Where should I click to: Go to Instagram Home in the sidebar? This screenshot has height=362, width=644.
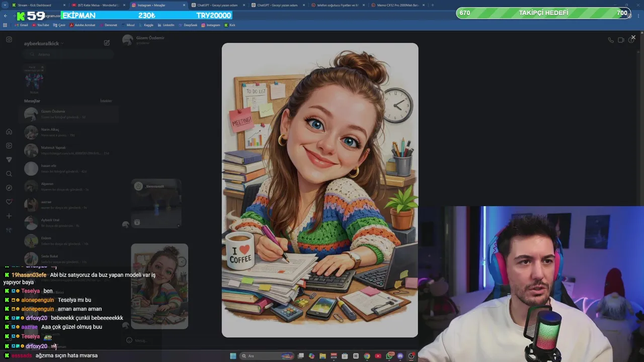pos(9,132)
